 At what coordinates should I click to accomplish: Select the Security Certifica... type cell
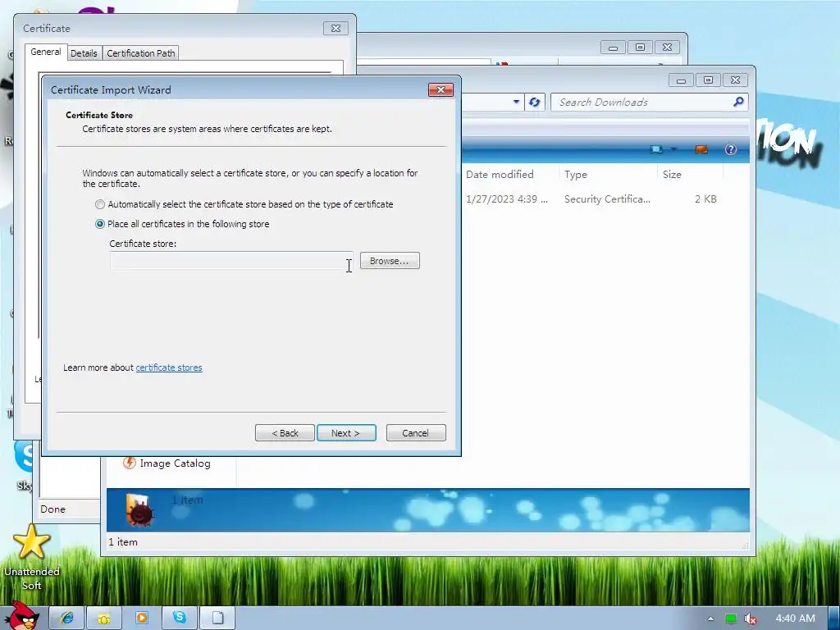tap(607, 199)
